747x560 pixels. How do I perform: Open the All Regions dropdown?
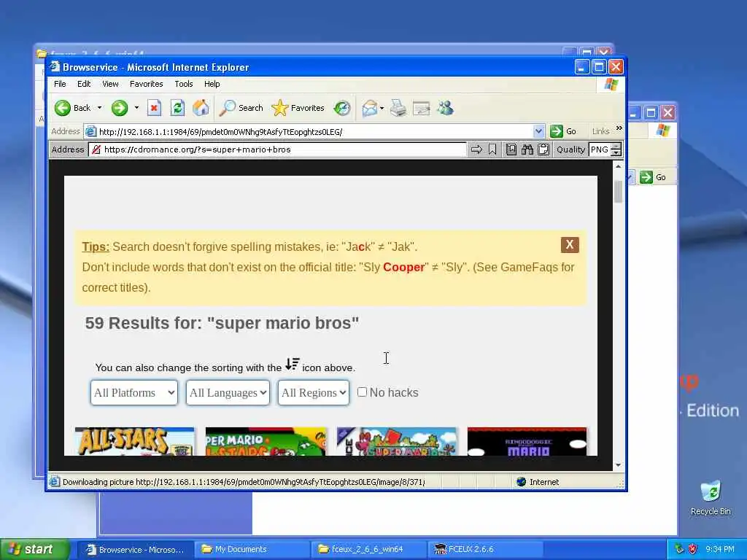coord(314,393)
